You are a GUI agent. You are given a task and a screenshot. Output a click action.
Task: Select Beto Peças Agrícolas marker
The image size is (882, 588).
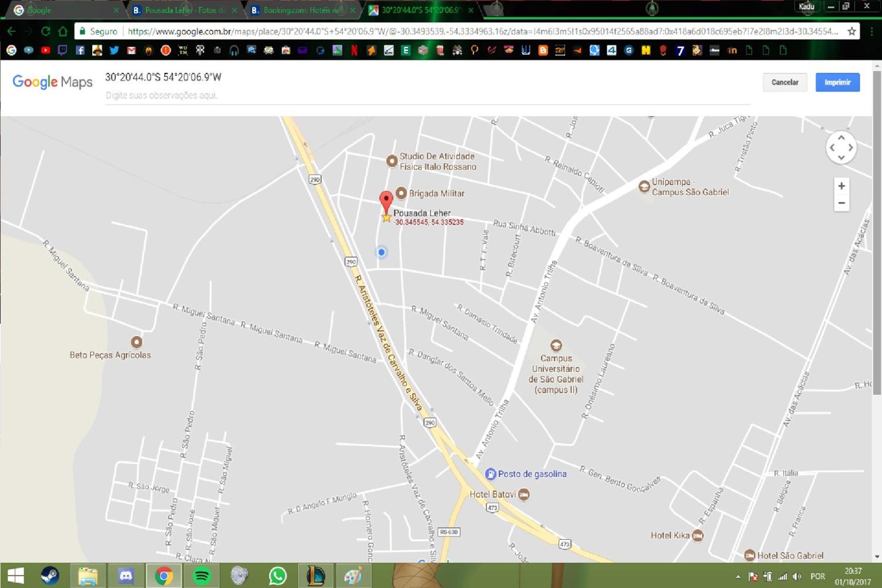tap(136, 342)
